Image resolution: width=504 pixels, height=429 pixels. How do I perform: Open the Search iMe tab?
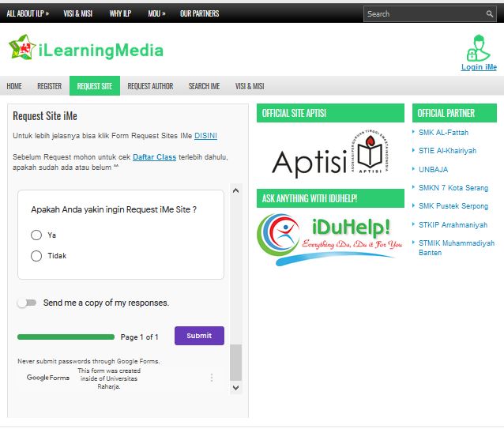[x=204, y=86]
